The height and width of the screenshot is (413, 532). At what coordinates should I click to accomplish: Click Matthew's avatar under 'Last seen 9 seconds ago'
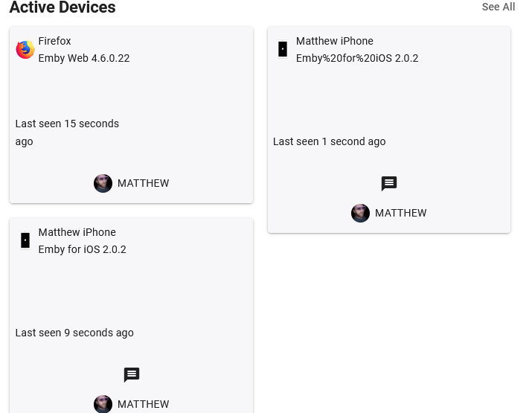click(x=103, y=404)
